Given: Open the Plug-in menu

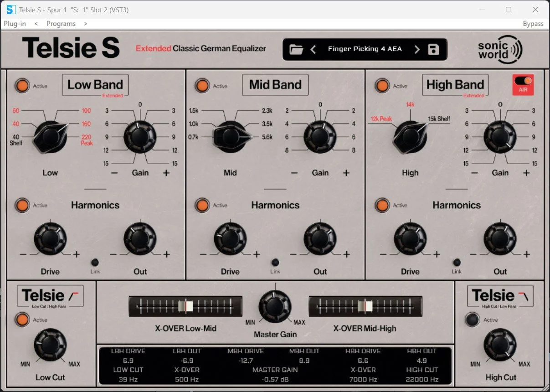Looking at the screenshot, I should pyautogui.click(x=15, y=23).
